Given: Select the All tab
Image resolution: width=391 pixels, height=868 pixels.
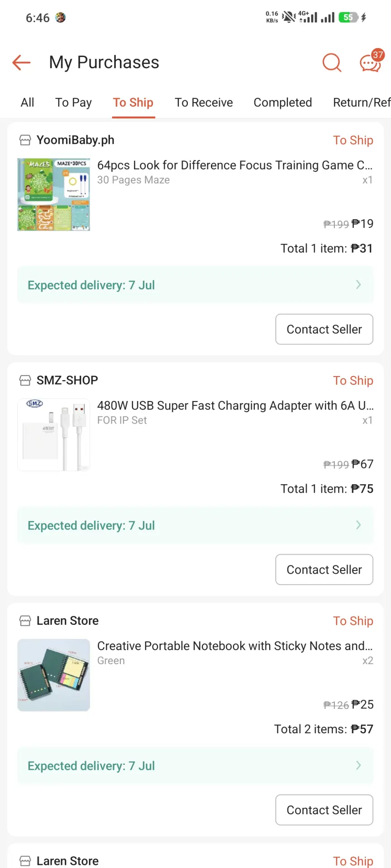Looking at the screenshot, I should pos(27,103).
